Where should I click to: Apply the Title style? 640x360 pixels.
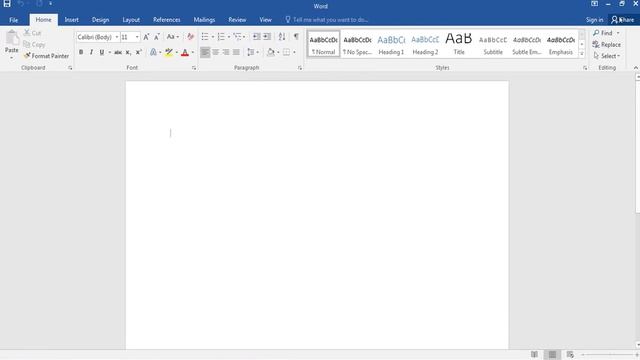(459, 44)
